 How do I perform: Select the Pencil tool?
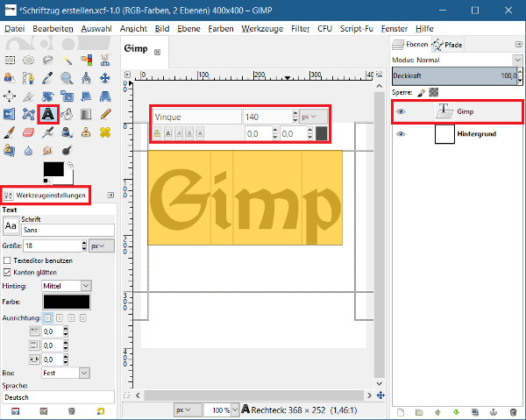pyautogui.click(x=105, y=114)
